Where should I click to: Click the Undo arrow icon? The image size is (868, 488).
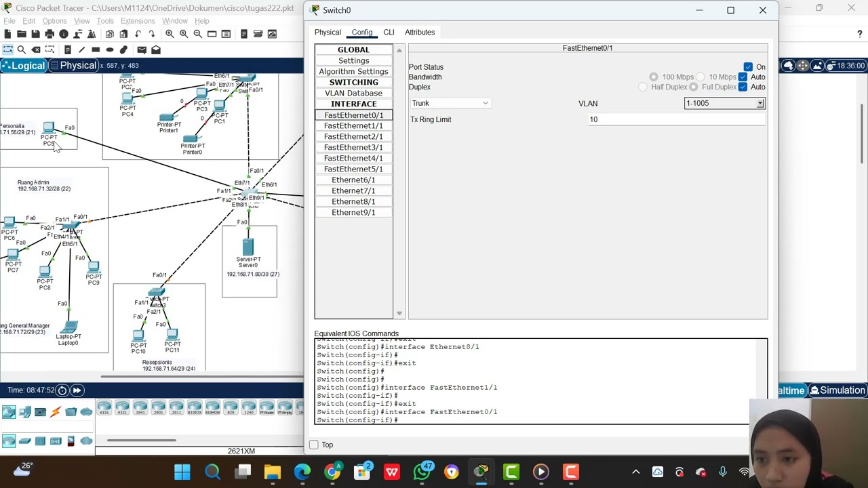pos(138,34)
